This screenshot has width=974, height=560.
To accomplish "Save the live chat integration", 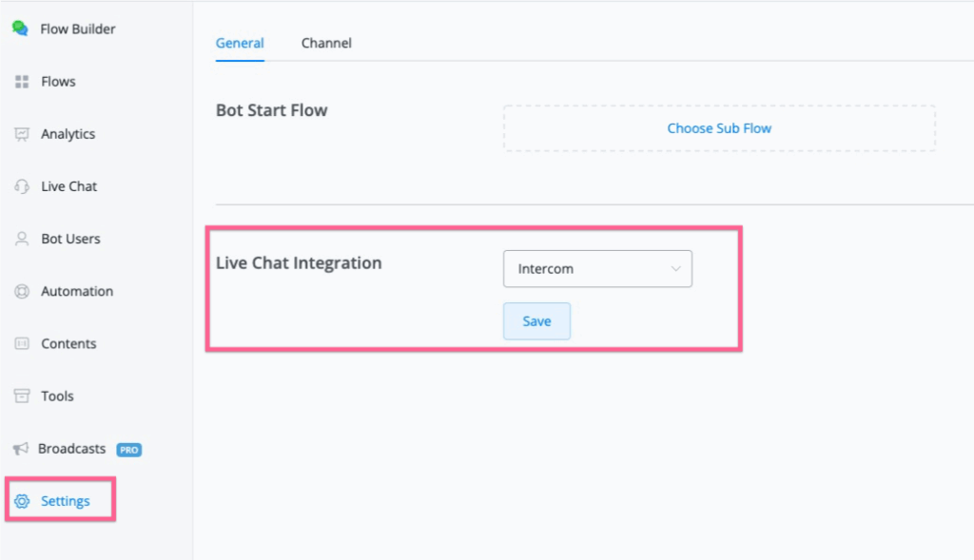I will (536, 321).
